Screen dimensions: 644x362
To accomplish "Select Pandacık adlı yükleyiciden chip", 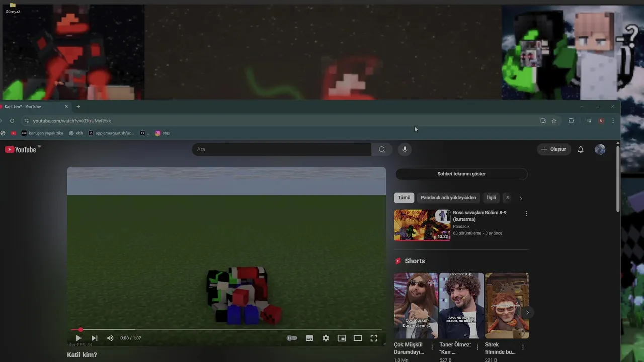I will (x=448, y=198).
